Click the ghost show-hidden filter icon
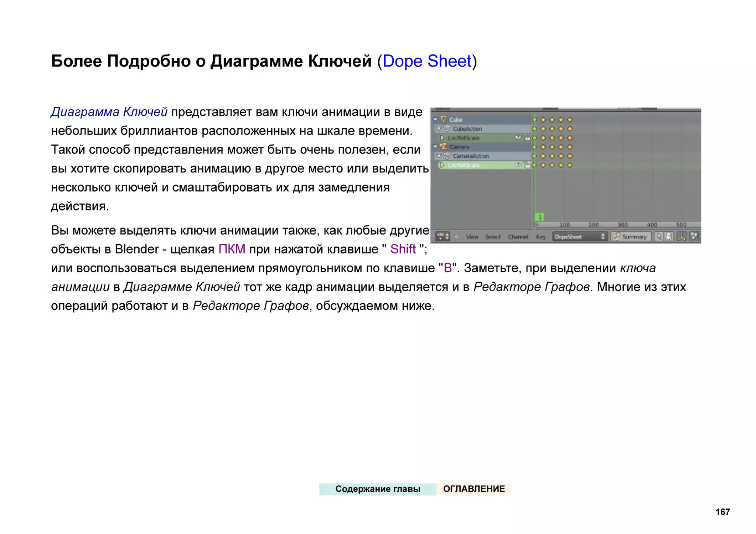This screenshot has height=534, width=756. 669,236
